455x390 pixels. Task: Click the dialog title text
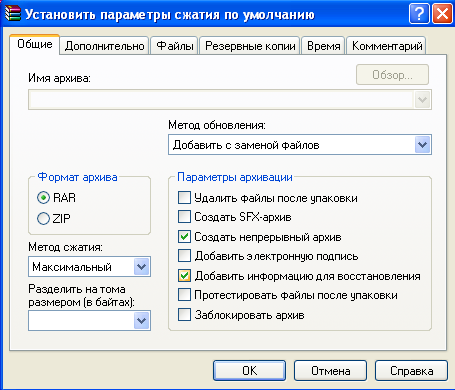click(169, 15)
